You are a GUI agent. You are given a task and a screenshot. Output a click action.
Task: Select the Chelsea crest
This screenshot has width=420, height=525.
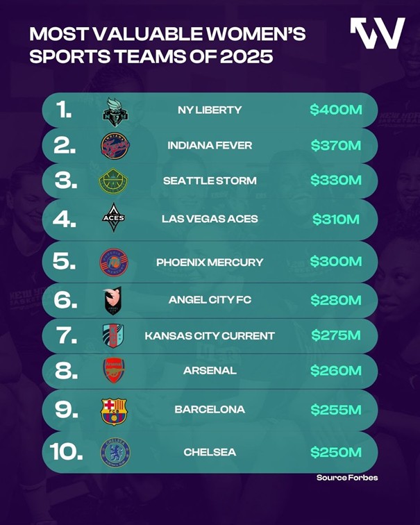click(115, 453)
